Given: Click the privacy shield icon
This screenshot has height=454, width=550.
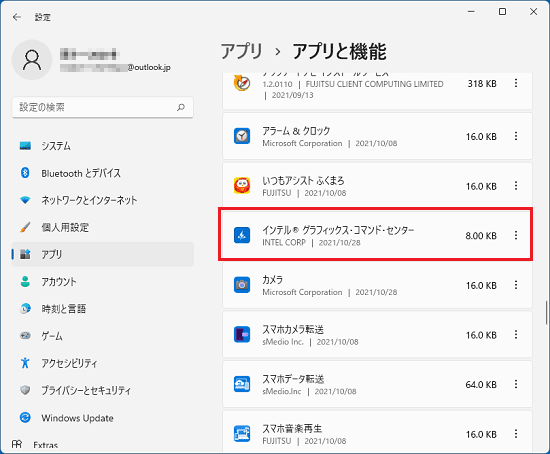Looking at the screenshot, I should 25,390.
